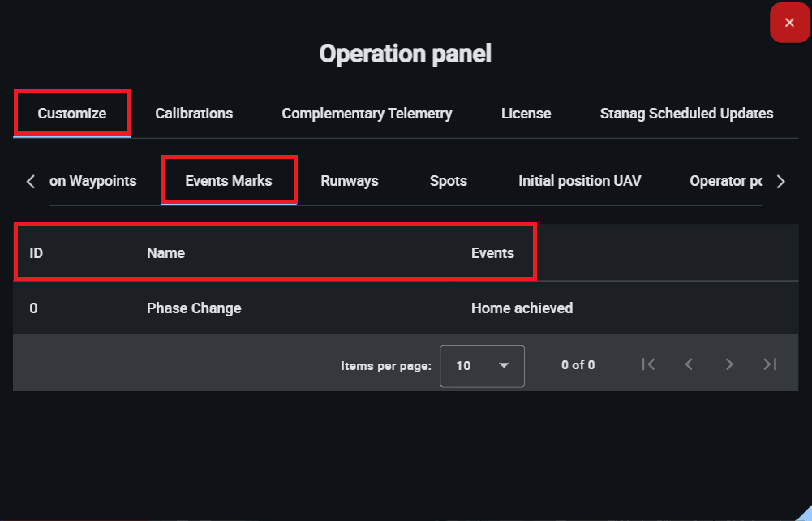Jump to last page of table
This screenshot has width=812, height=521.
pyautogui.click(x=770, y=365)
